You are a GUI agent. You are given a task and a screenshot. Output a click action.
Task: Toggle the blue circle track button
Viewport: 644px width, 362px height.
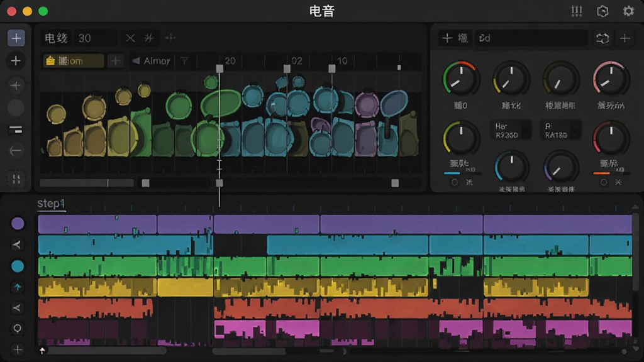(17, 266)
